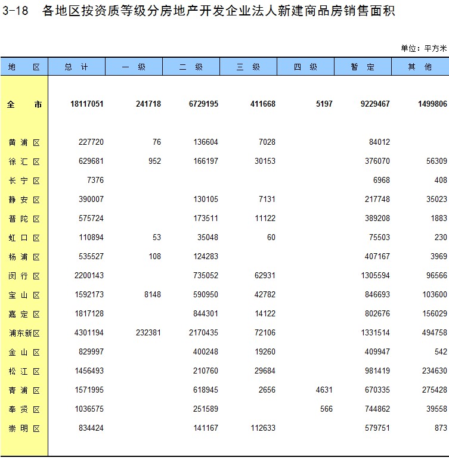449x476 pixels.
Task: Select the 浦东新区 row label
Action: click(x=24, y=333)
